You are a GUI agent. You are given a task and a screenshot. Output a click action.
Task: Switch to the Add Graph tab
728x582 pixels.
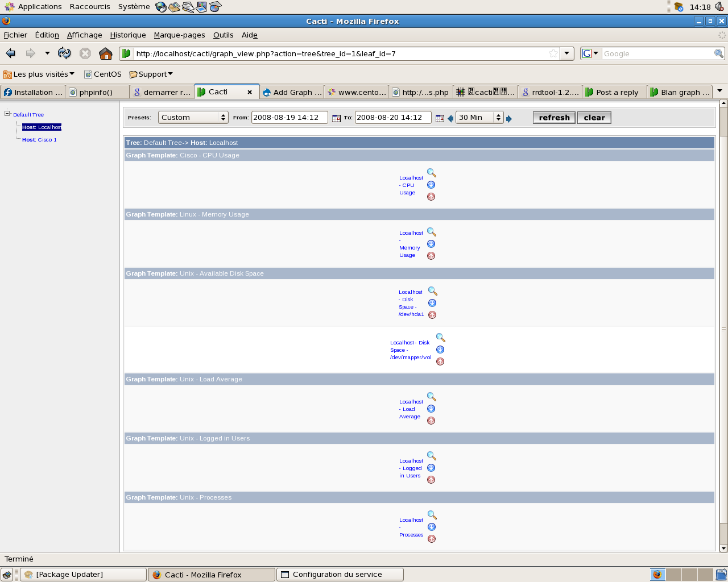pos(292,92)
